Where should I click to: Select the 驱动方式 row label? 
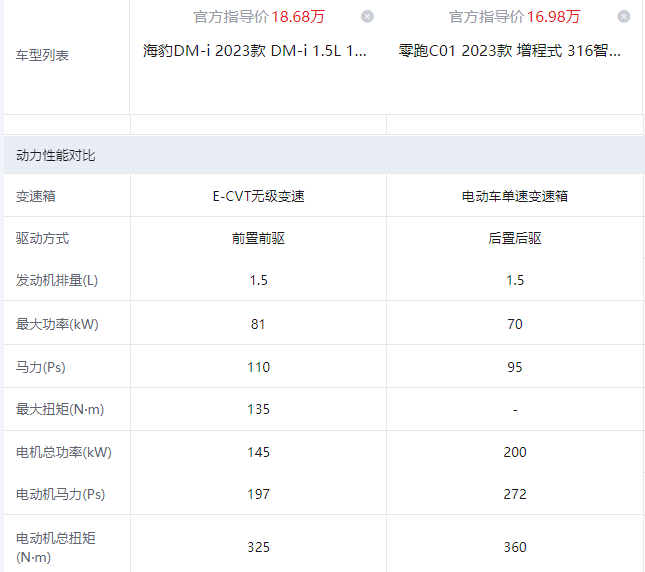pyautogui.click(x=42, y=238)
